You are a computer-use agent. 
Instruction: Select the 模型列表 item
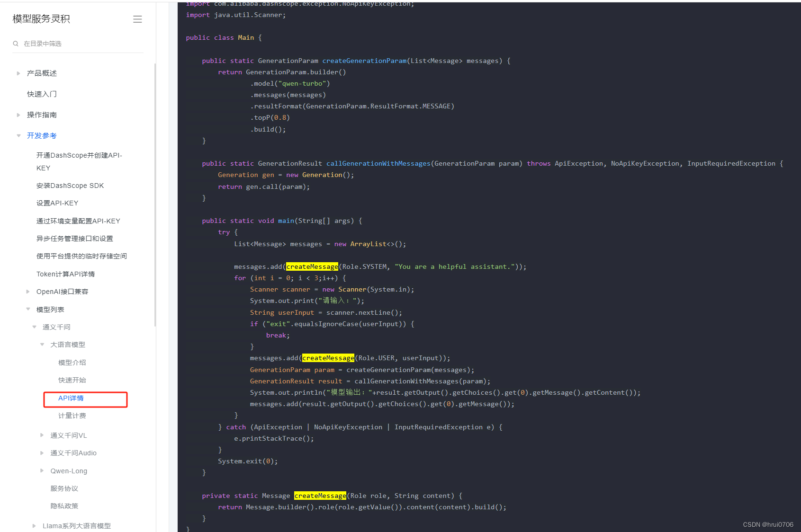(50, 310)
